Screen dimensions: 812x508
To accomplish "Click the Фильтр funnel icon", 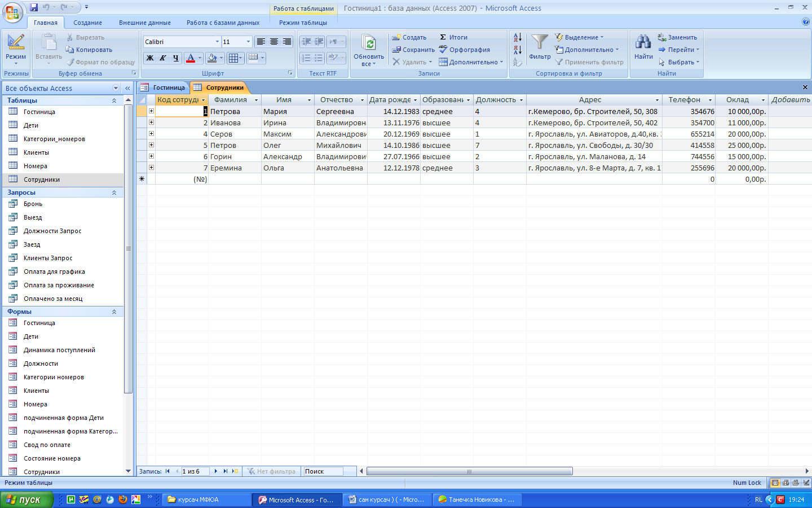I will (540, 46).
